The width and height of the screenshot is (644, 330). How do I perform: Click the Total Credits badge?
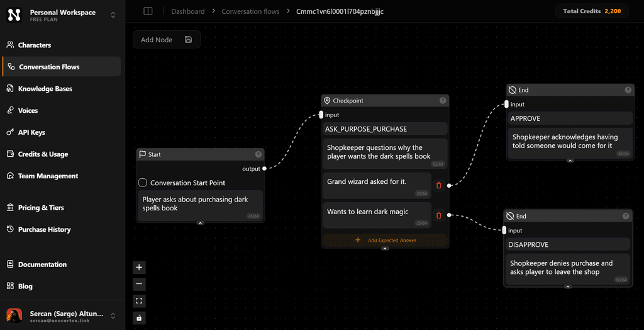coord(592,11)
